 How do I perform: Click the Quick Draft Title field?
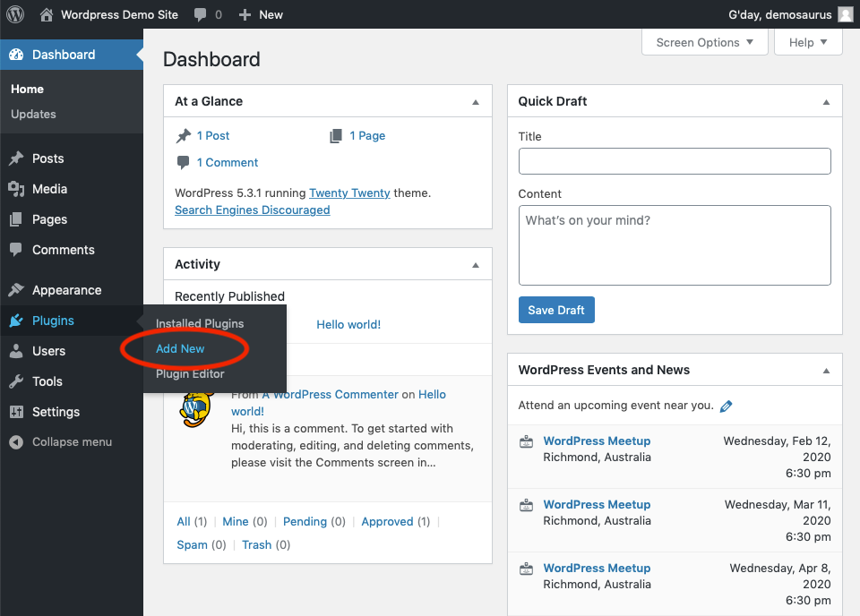coord(675,161)
